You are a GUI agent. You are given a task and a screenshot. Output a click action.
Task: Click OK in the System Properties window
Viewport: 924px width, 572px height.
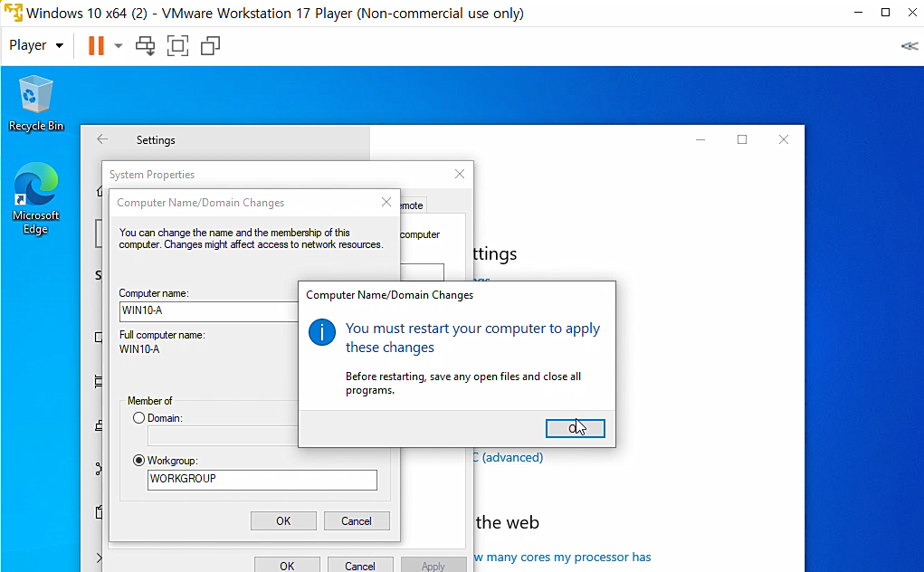[x=287, y=565]
